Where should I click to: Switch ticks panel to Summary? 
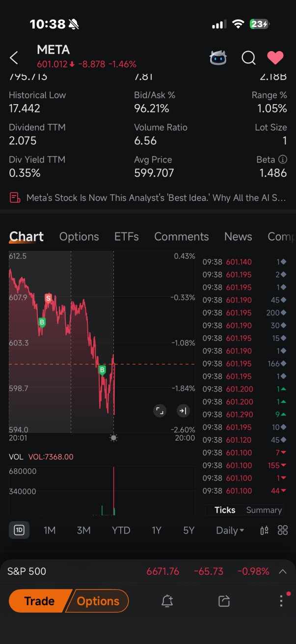pyautogui.click(x=264, y=510)
